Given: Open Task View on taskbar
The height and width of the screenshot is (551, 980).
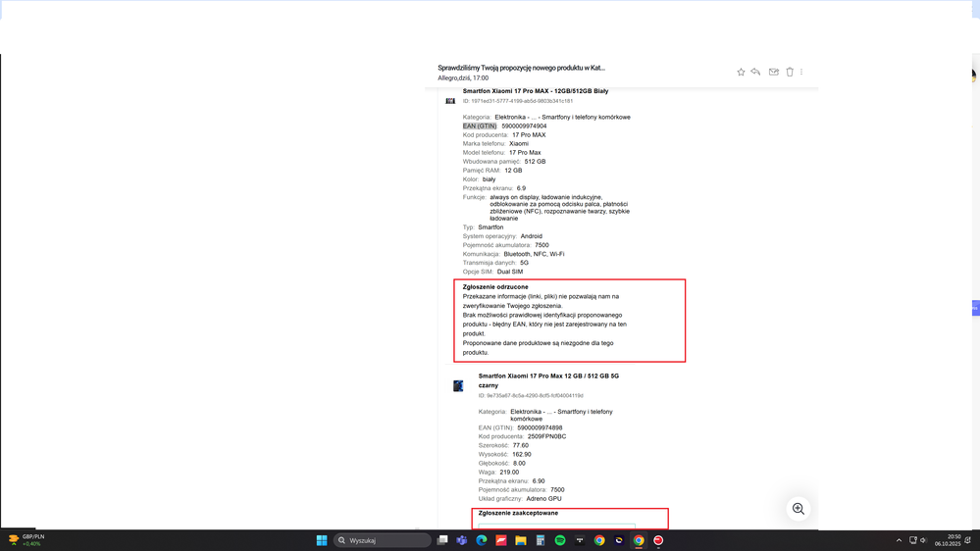Looking at the screenshot, I should click(442, 540).
